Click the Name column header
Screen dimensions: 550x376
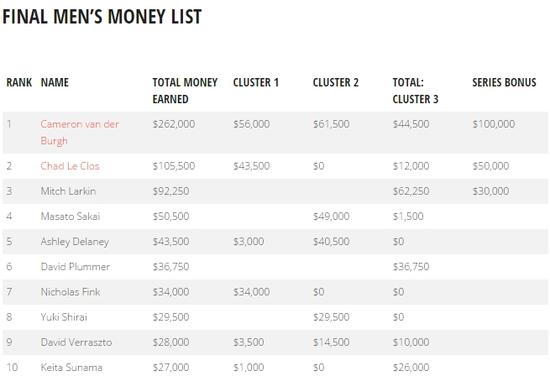[55, 82]
